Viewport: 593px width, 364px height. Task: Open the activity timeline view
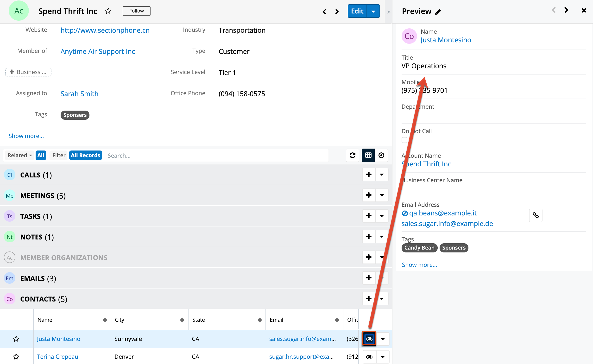381,156
